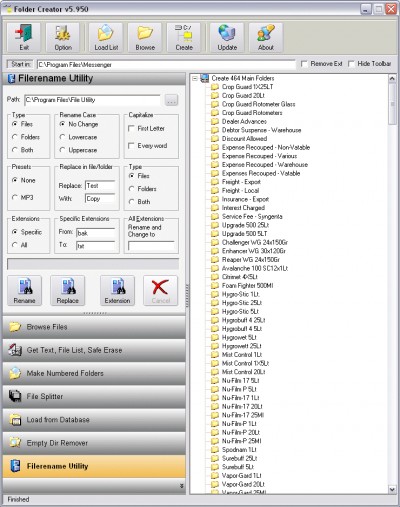Image resolution: width=400 pixels, height=507 pixels.
Task: Select Hygrobuff 4 25Lt folder
Action: pyautogui.click(x=243, y=320)
